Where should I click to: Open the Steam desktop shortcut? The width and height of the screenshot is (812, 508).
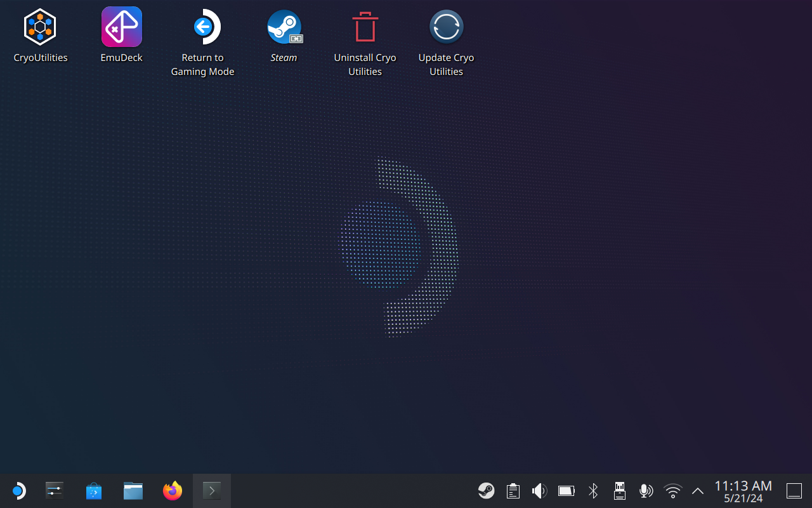pyautogui.click(x=284, y=27)
